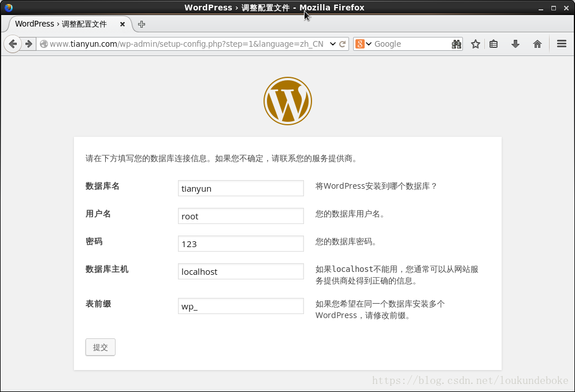Bookmark this page with star icon

[476, 44]
